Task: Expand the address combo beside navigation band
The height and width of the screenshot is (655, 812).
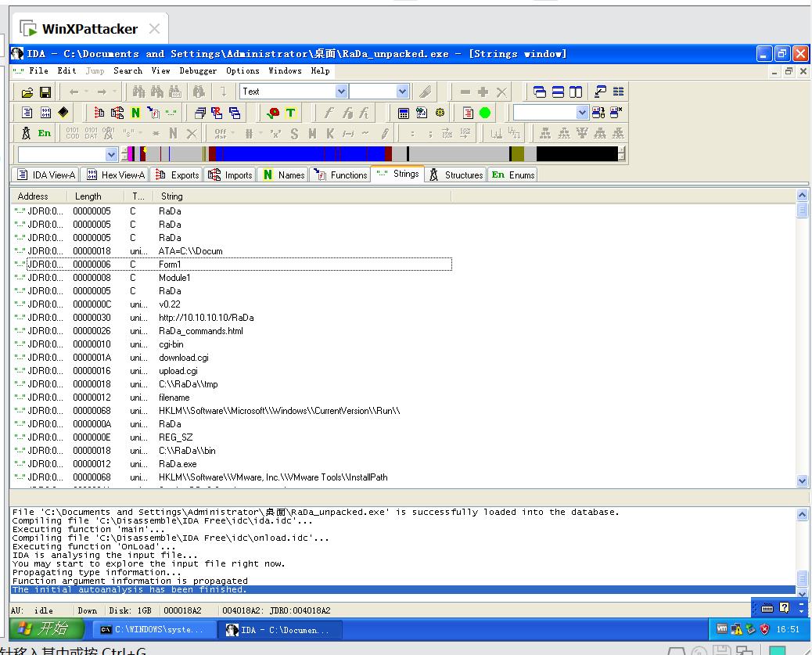Action: pos(111,154)
